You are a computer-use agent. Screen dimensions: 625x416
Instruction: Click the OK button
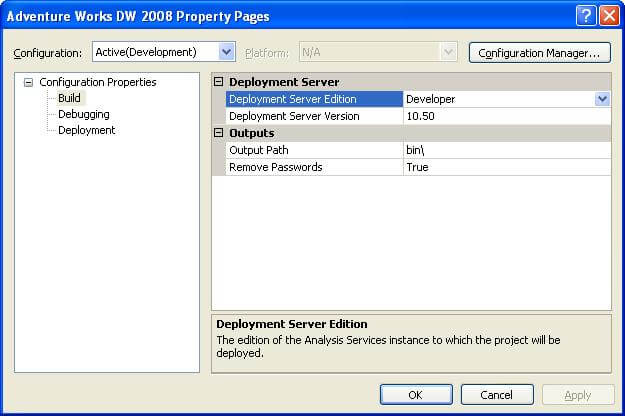pyautogui.click(x=416, y=394)
